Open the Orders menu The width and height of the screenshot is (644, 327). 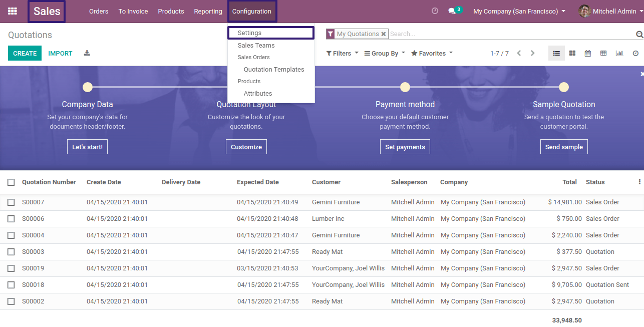[99, 11]
